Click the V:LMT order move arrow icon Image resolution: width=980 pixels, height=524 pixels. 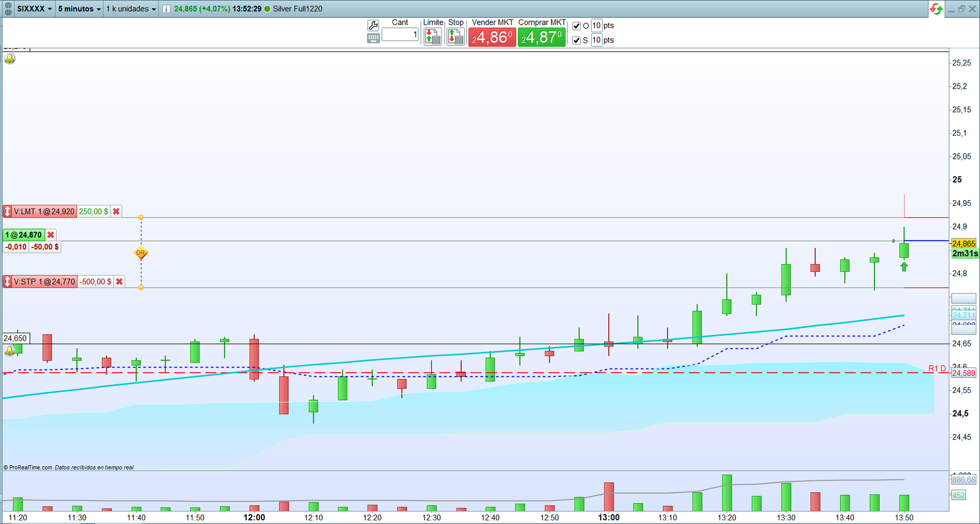[7, 212]
